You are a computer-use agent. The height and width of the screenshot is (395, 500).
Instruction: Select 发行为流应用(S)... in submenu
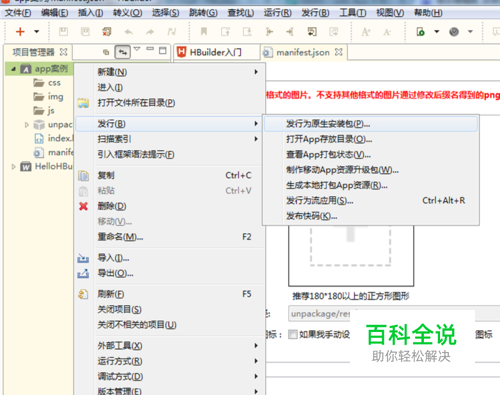pos(371,201)
